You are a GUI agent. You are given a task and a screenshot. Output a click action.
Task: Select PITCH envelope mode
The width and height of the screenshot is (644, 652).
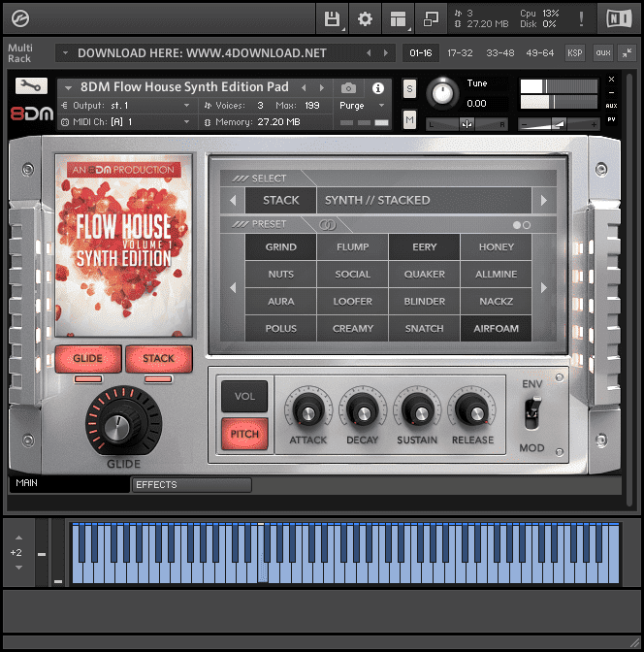pos(244,434)
